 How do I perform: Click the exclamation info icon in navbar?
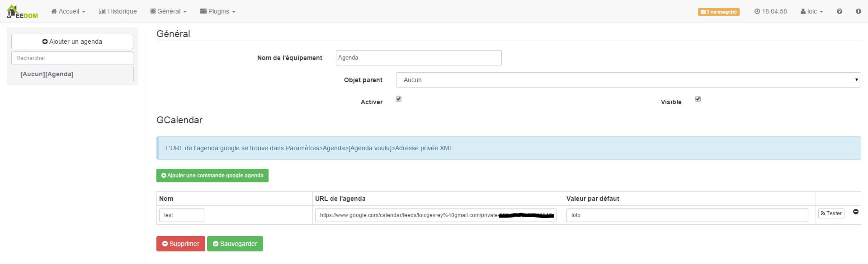click(858, 11)
